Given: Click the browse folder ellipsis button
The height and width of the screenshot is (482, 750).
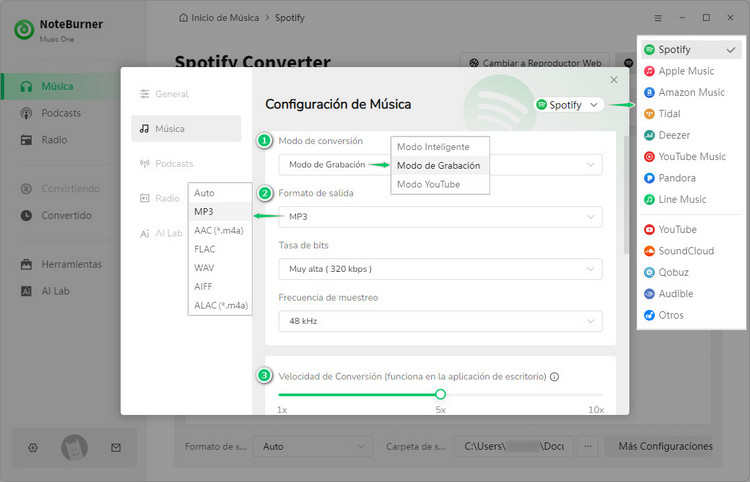Looking at the screenshot, I should pyautogui.click(x=588, y=447).
